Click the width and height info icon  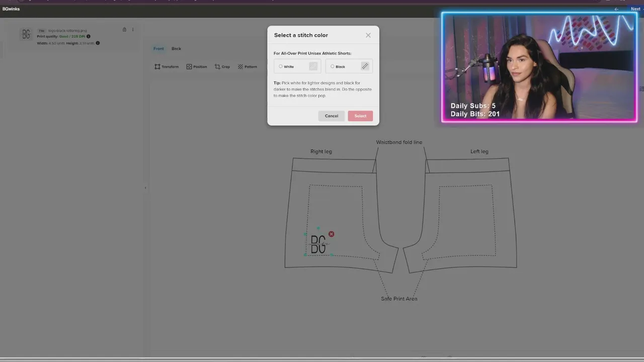(98, 43)
